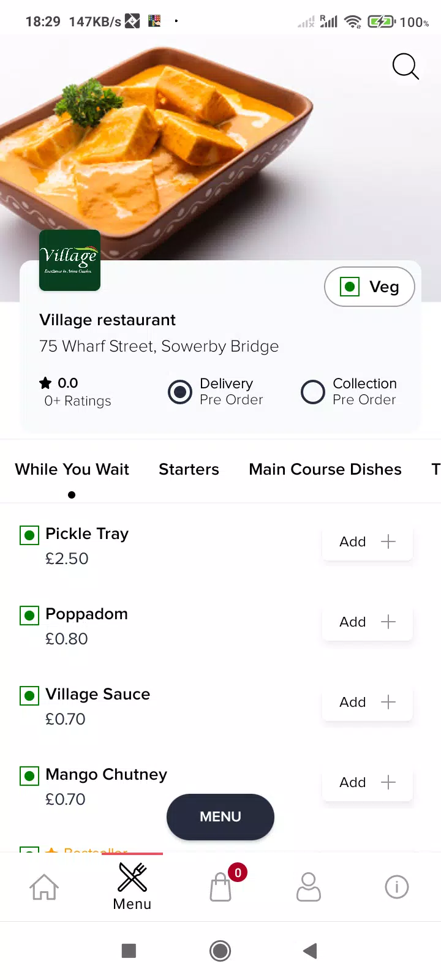This screenshot has height=980, width=441.
Task: Add Mango Chutney to order
Action: point(367,782)
